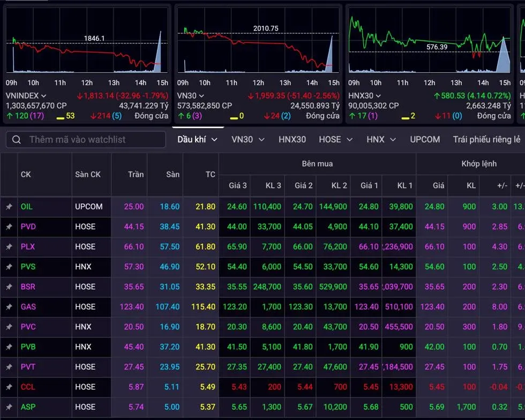This screenshot has height=420, width=525.
Task: Click the pin icon for ASP row
Action: click(9, 407)
